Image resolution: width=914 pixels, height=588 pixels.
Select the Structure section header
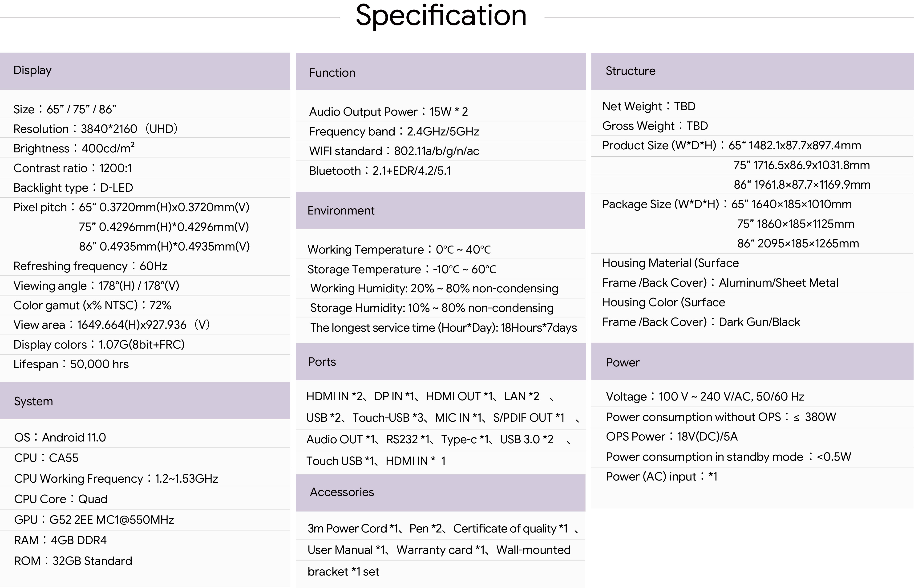pyautogui.click(x=752, y=72)
